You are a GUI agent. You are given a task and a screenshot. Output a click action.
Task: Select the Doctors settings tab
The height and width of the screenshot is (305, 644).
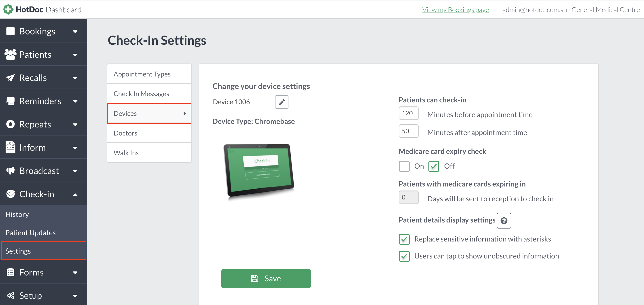(x=149, y=133)
